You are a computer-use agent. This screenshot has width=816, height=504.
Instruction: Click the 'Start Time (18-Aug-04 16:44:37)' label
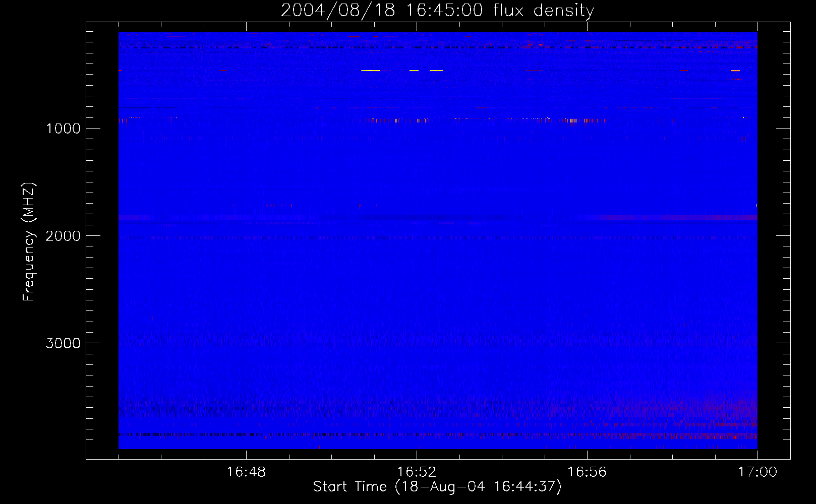pyautogui.click(x=437, y=487)
